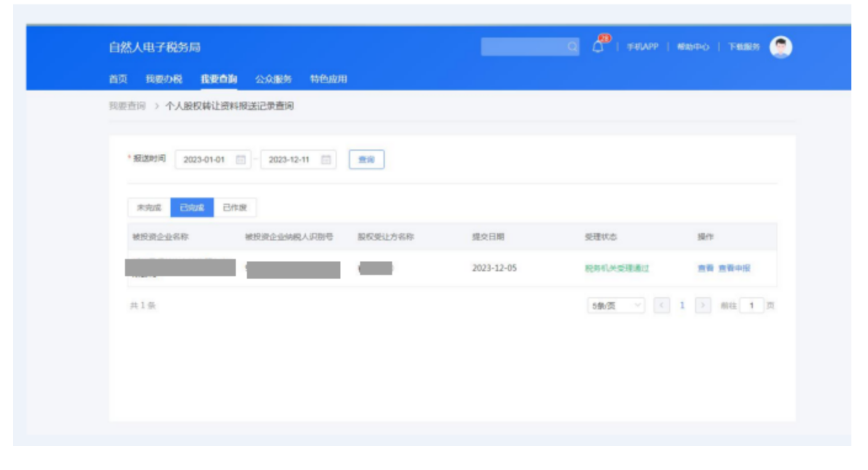This screenshot has width=868, height=470.
Task: Open the user avatar profile menu
Action: click(x=781, y=47)
